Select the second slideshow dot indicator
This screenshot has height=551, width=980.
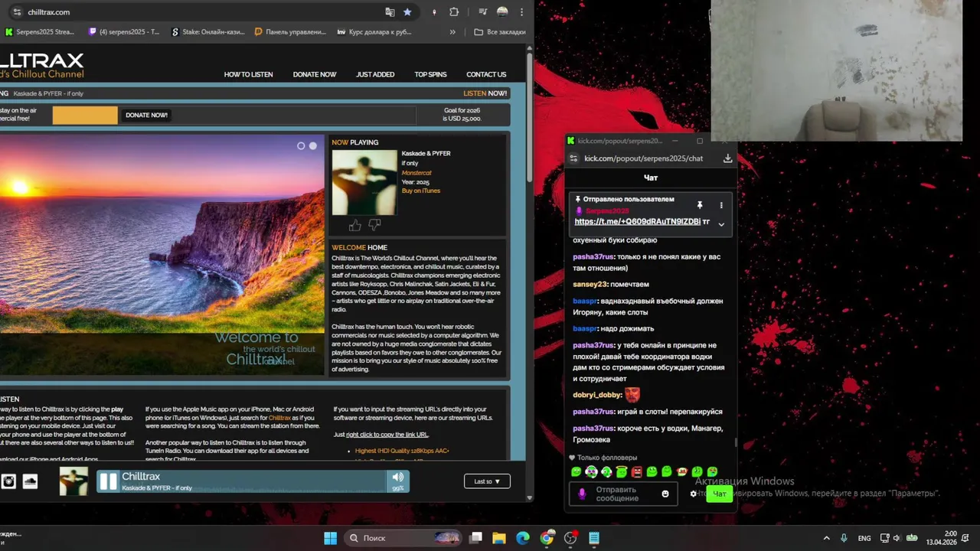pyautogui.click(x=312, y=145)
